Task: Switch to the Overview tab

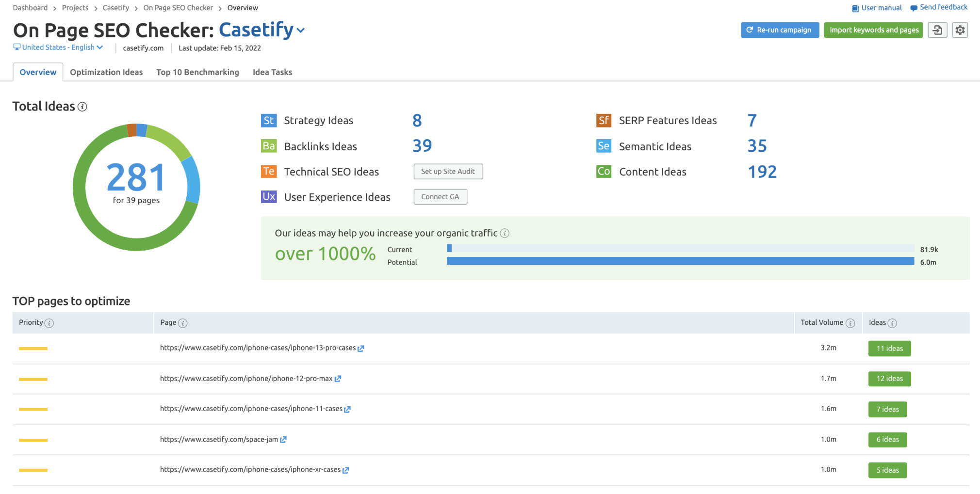Action: click(38, 72)
